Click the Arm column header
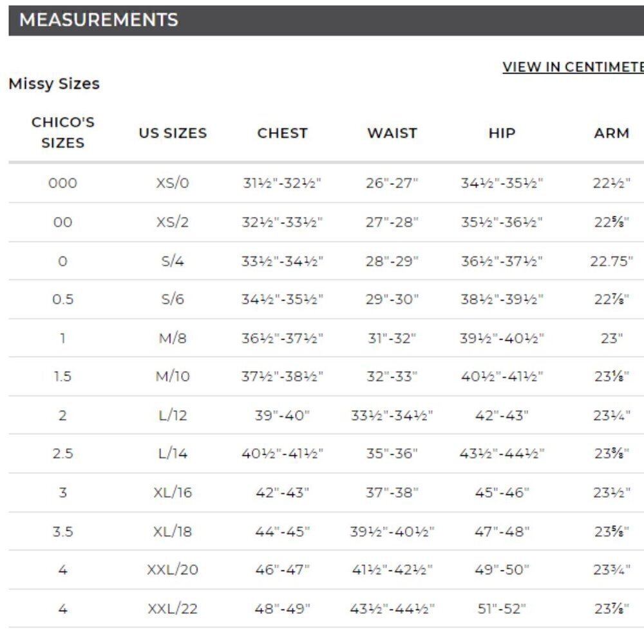Screen dimensions: 644x644 click(x=612, y=133)
